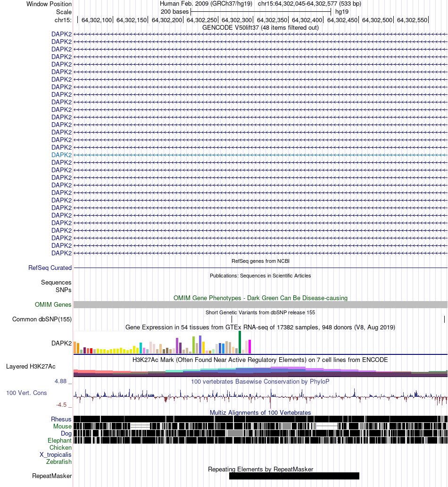Click the Rhesus black alignment row
448x487 pixels.
click(x=260, y=419)
